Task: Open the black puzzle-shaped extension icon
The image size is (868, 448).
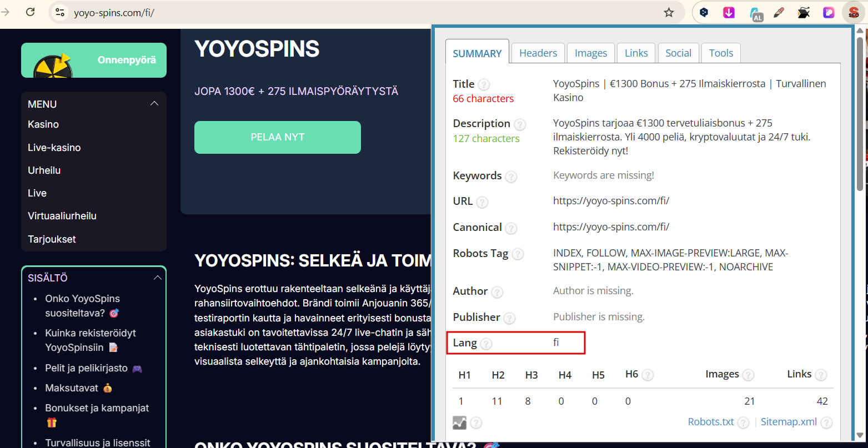Action: tap(804, 12)
